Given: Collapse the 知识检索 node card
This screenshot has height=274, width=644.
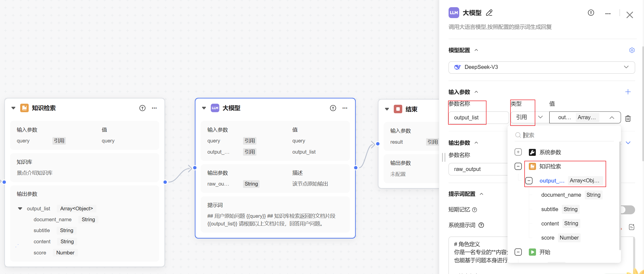Looking at the screenshot, I should tap(14, 108).
